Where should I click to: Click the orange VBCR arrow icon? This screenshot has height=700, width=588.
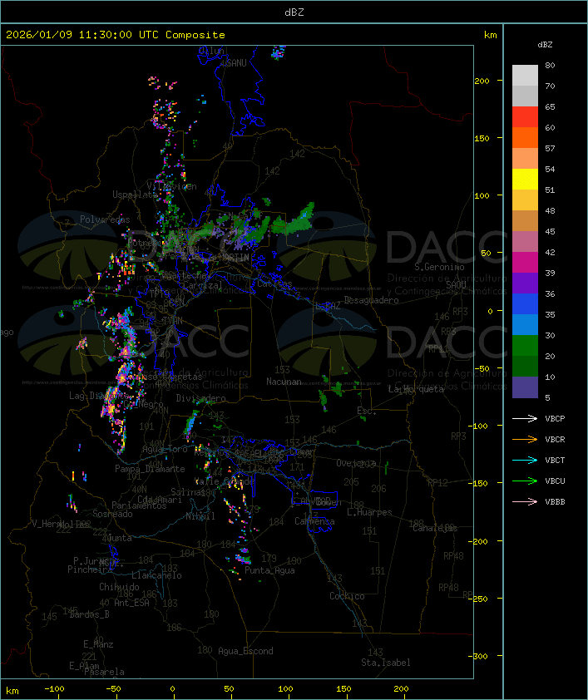coord(524,440)
